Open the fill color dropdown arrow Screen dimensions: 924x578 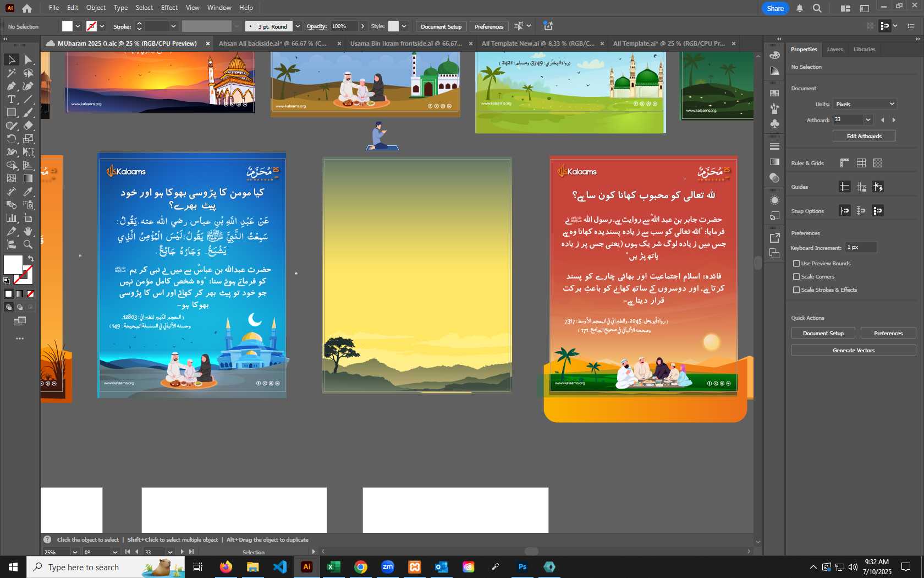click(x=78, y=26)
